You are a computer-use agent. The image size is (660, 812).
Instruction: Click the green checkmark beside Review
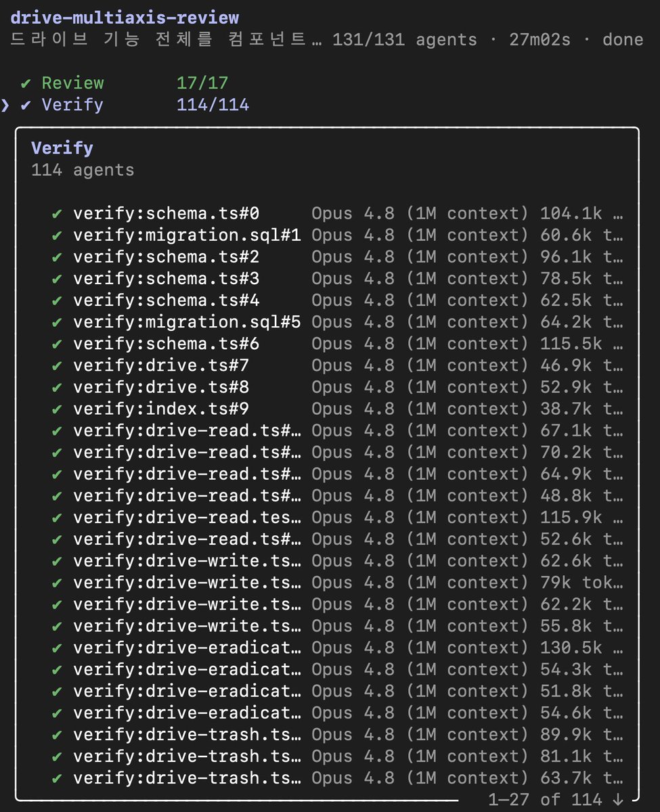pyautogui.click(x=26, y=83)
